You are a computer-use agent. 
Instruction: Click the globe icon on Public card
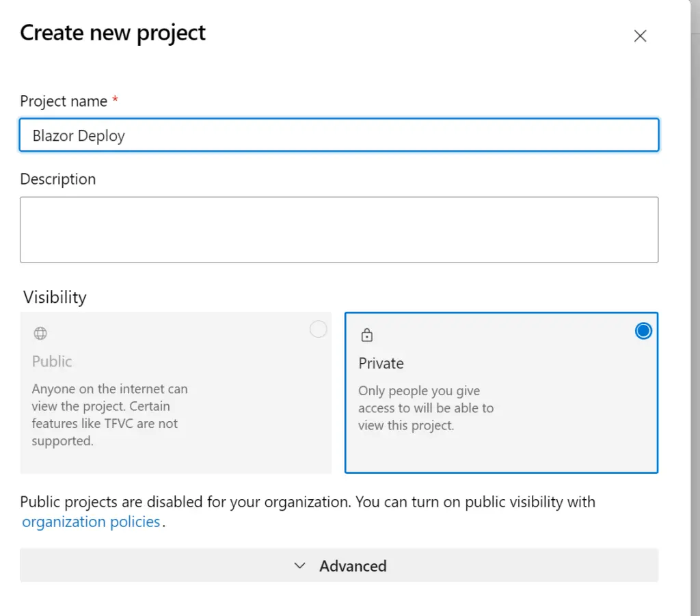[40, 334]
